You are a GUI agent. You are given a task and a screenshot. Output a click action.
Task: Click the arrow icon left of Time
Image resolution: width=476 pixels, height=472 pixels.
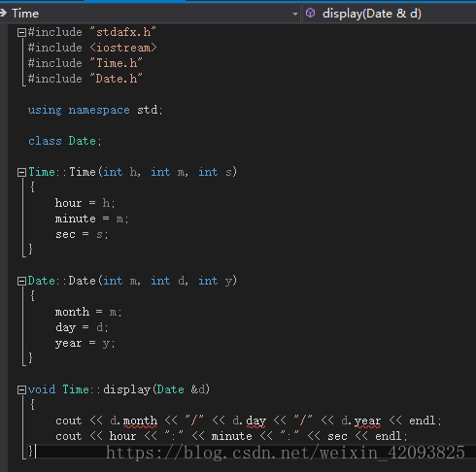[x=3, y=14]
